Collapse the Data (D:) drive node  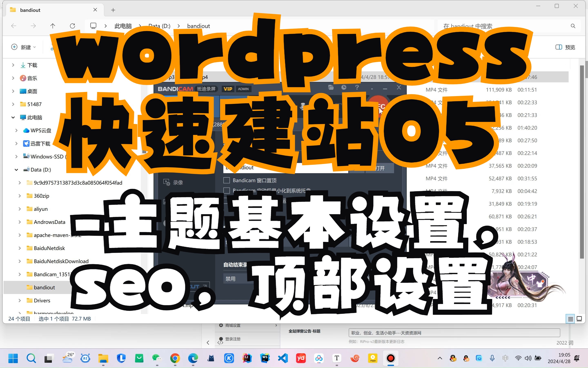(x=16, y=170)
